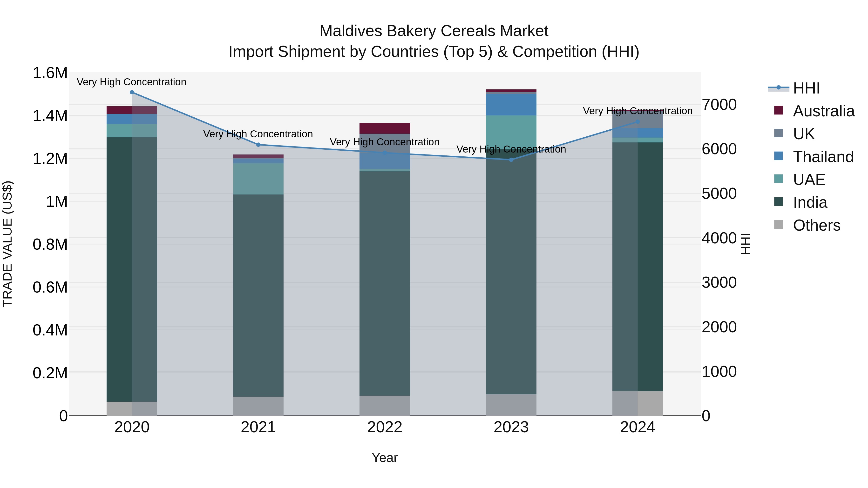Click the 1.6M y-axis tick label
The width and height of the screenshot is (868, 488).
click(x=50, y=73)
